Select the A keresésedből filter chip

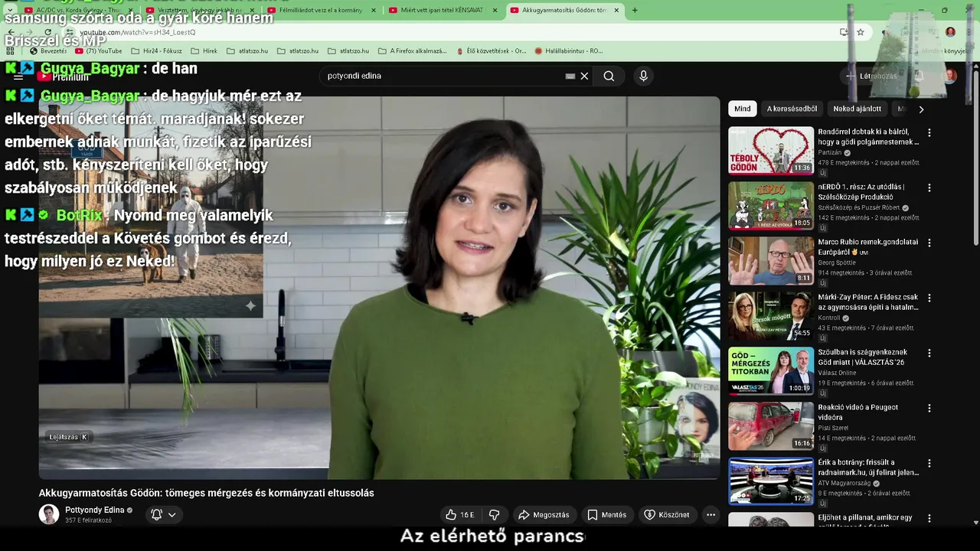pos(792,109)
